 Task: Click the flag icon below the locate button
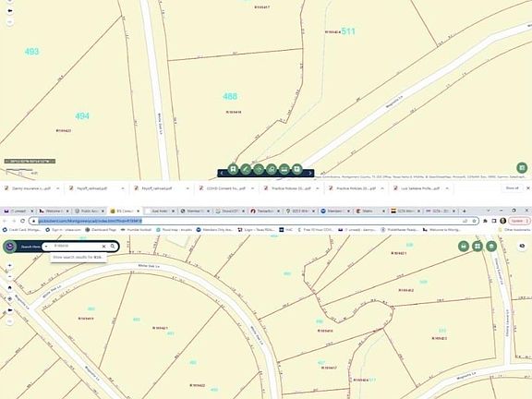click(x=10, y=310)
